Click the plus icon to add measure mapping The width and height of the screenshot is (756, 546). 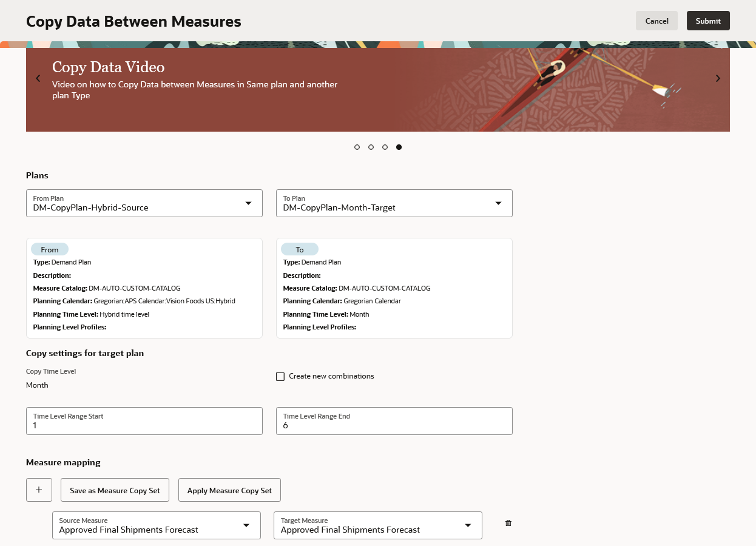[x=39, y=490]
